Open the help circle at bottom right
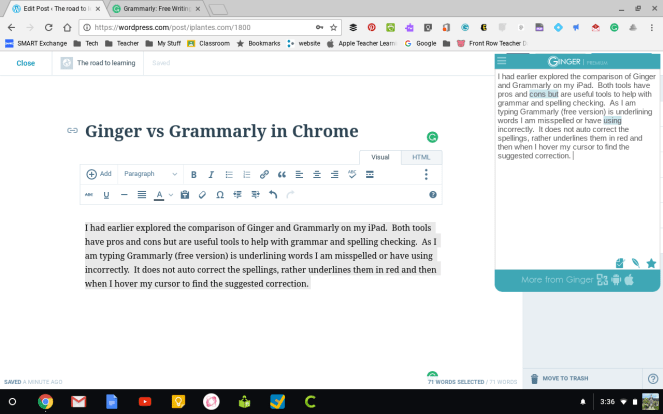The width and height of the screenshot is (663, 414). (x=653, y=378)
